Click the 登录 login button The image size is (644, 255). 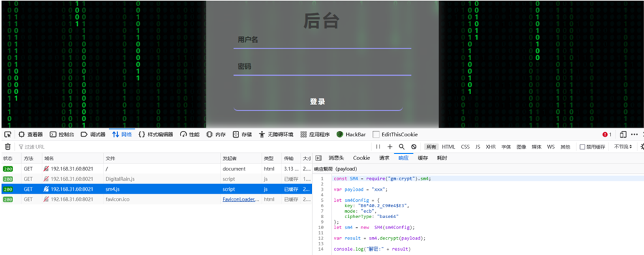[318, 102]
